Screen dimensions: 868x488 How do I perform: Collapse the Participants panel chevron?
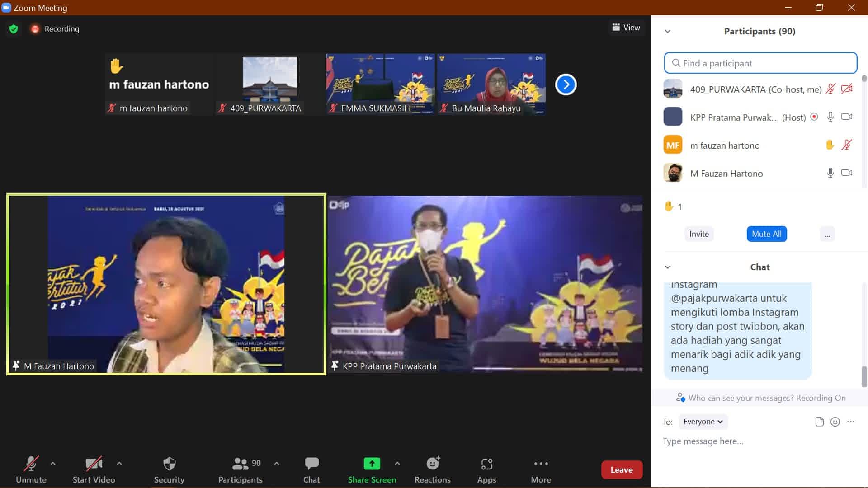668,31
